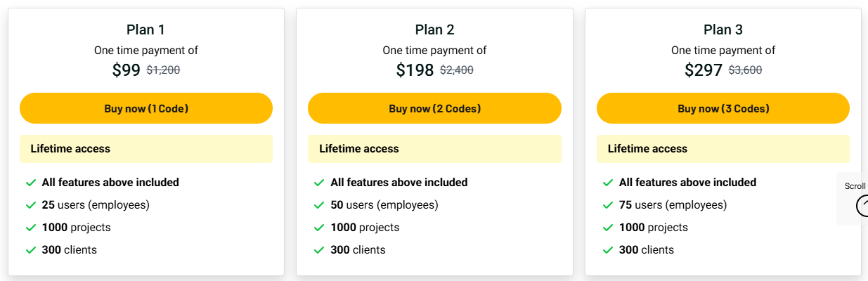Click checkmark beside Plan 3's 75 users
The image size is (868, 281).
[x=608, y=205]
